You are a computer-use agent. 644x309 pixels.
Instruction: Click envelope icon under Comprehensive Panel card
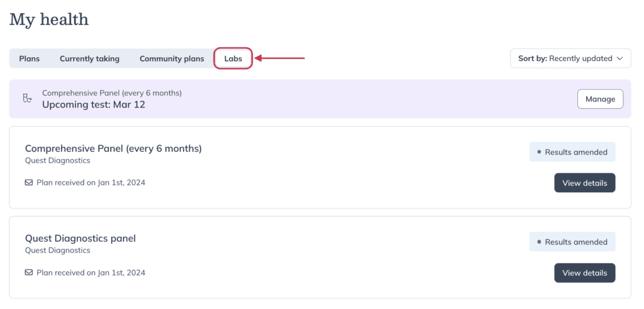pos(29,183)
